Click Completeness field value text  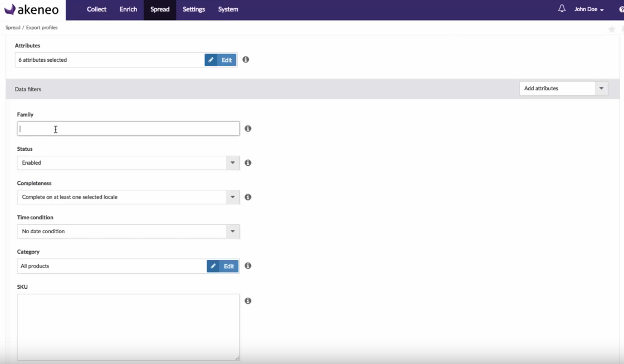coord(70,197)
